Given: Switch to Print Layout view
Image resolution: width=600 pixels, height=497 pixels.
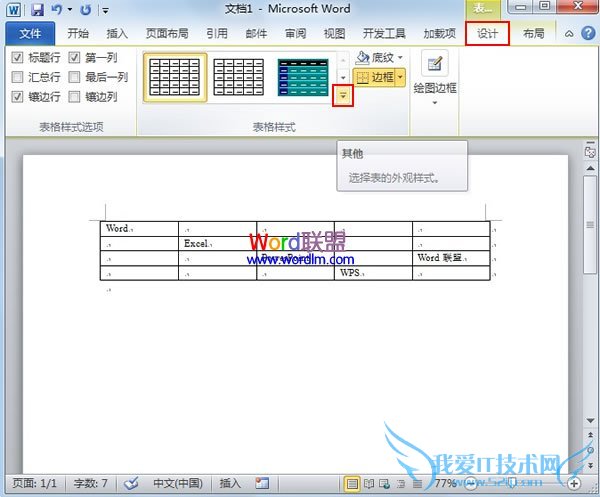Looking at the screenshot, I should (352, 484).
